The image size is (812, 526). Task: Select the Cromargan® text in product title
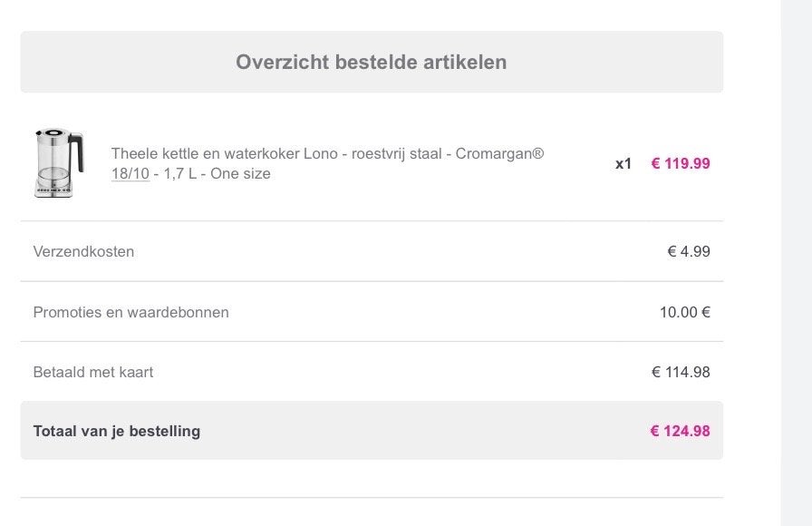tap(499, 154)
